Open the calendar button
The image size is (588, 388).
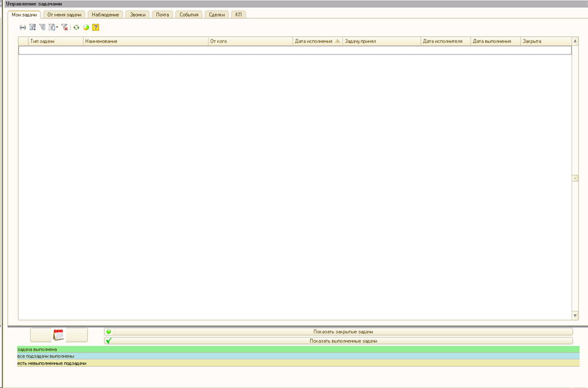point(59,335)
